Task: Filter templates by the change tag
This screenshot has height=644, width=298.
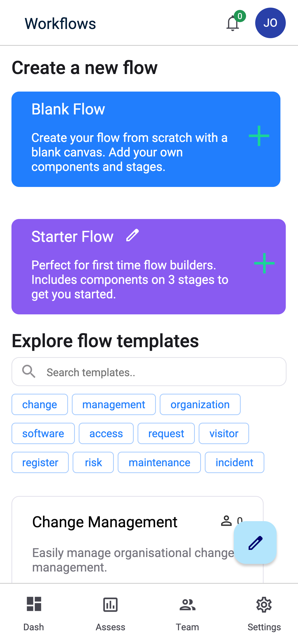Action: click(39, 404)
